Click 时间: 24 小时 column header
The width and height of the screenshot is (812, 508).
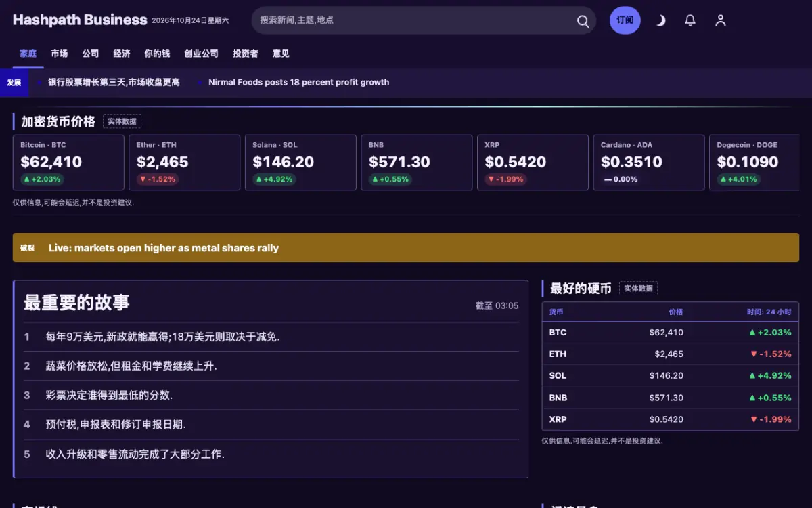click(769, 312)
